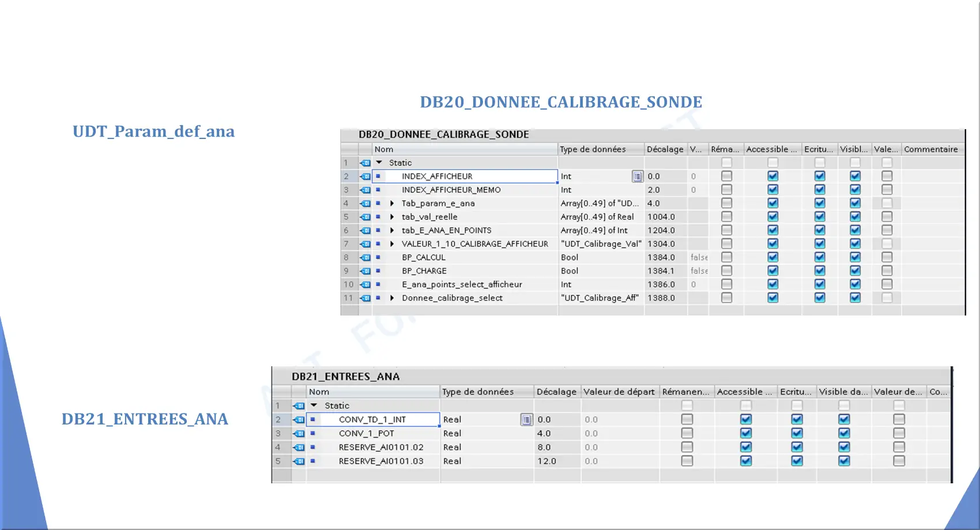This screenshot has height=530, width=980.
Task: Click the offset value 1386.0
Action: click(x=661, y=284)
